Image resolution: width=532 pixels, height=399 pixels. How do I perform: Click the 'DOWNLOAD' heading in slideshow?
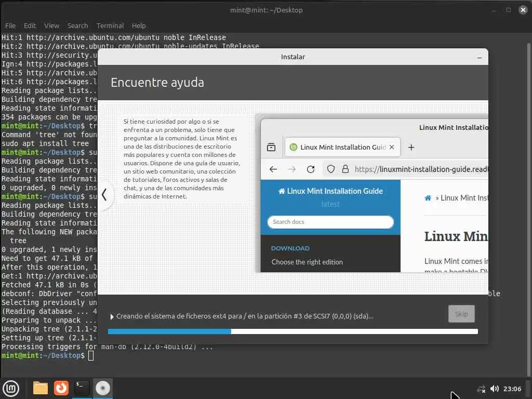click(290, 248)
